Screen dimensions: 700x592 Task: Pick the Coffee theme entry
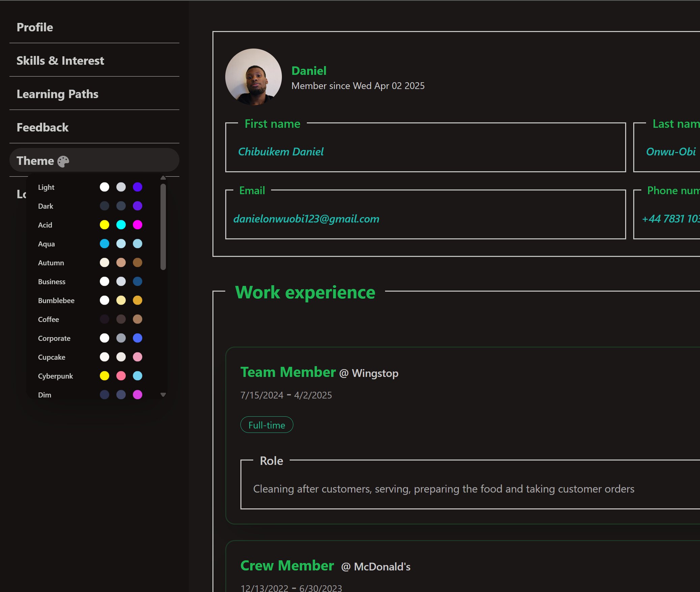49,319
